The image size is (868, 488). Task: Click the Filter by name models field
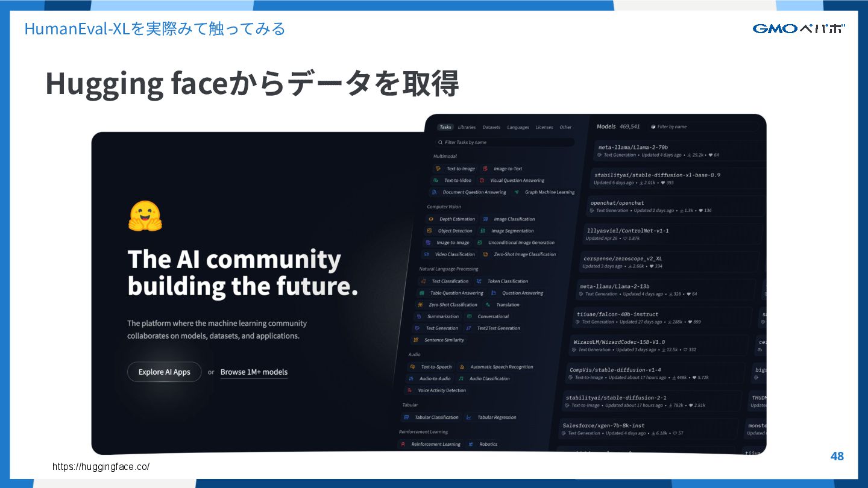coord(703,127)
